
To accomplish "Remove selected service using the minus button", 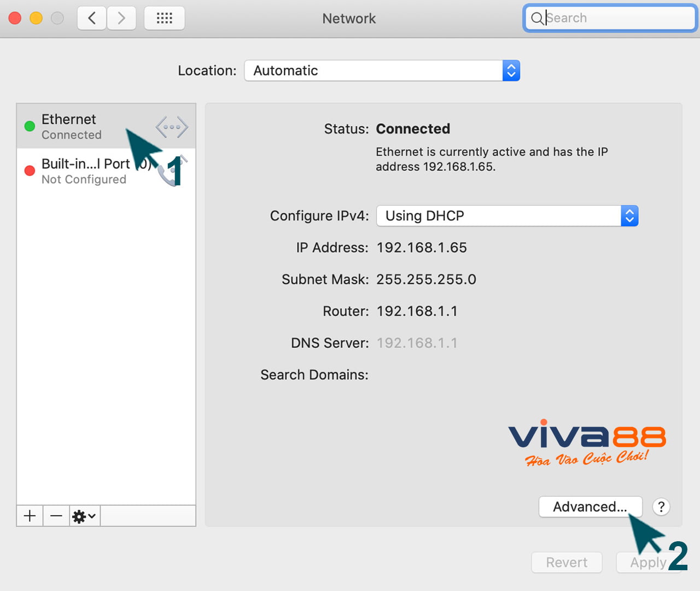I will [56, 516].
